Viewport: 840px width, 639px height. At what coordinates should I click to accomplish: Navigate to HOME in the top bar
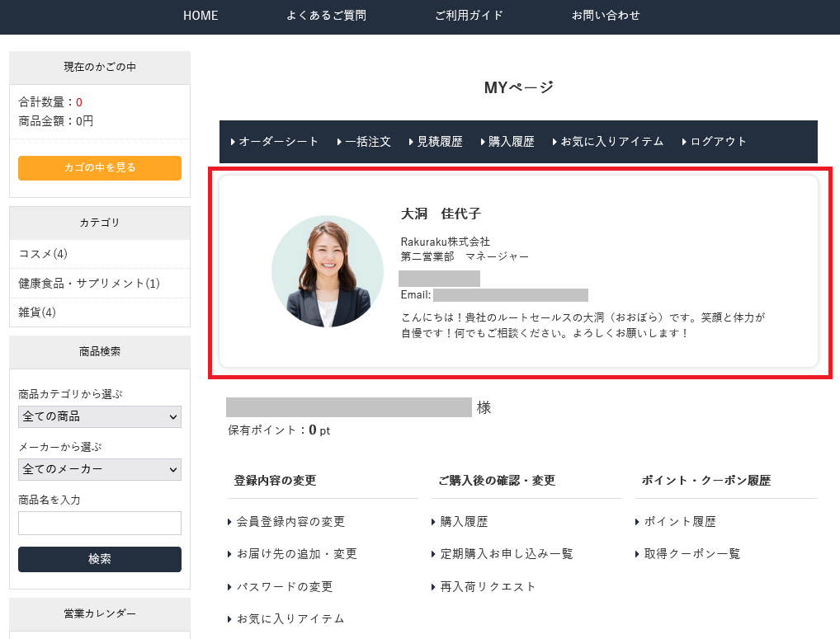[x=200, y=16]
